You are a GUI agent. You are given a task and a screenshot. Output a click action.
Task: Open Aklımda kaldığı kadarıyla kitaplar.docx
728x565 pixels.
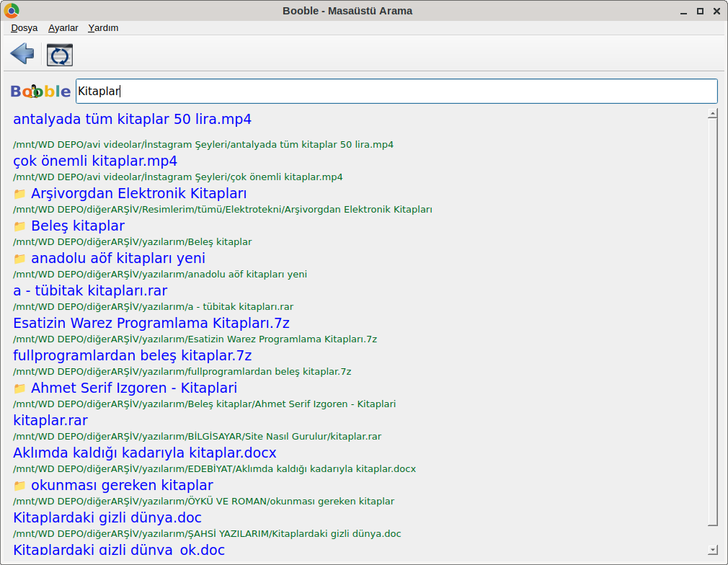144,453
